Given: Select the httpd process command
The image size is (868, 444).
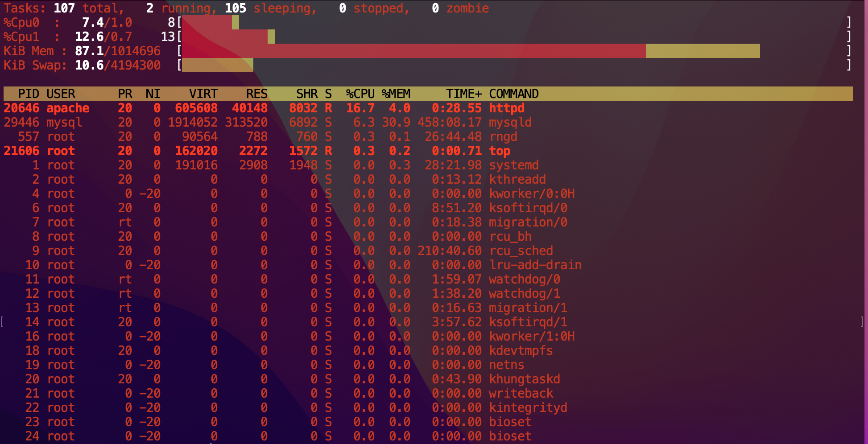Looking at the screenshot, I should (506, 108).
